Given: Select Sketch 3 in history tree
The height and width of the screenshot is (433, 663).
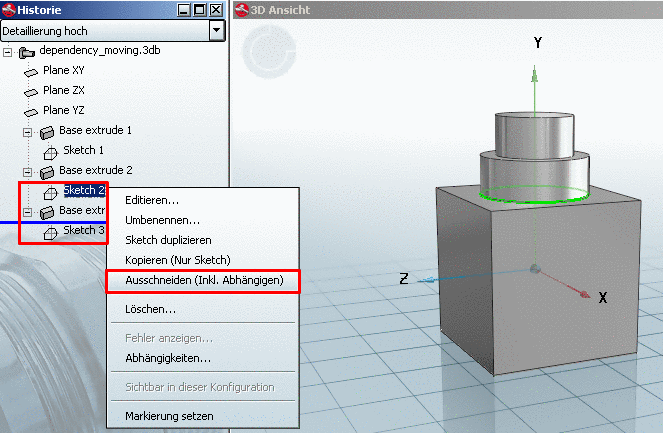Looking at the screenshot, I should click(84, 230).
